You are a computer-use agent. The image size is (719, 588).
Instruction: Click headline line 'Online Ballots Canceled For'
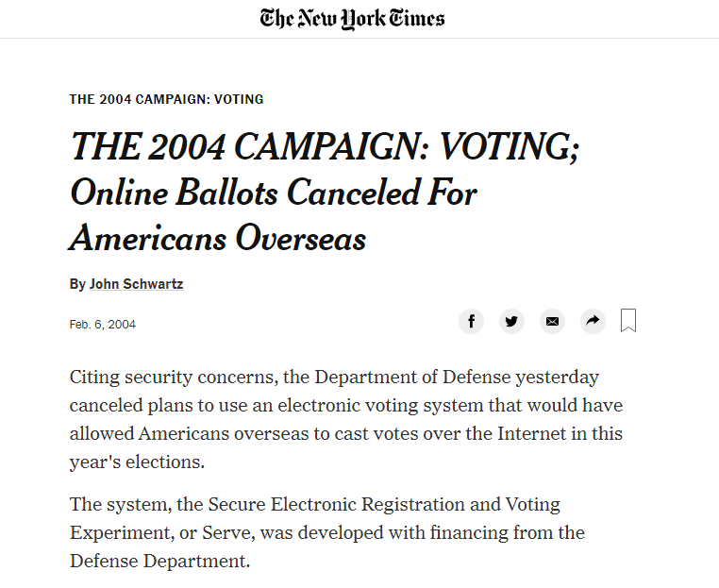[x=274, y=193]
